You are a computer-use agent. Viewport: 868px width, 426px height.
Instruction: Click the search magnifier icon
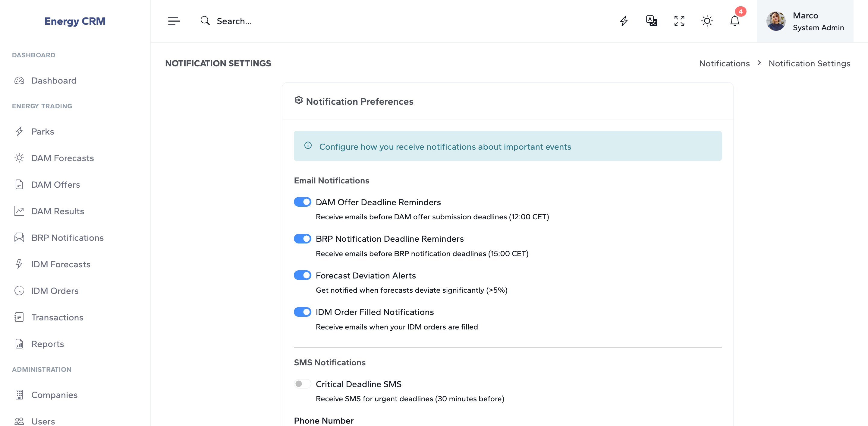pyautogui.click(x=205, y=21)
